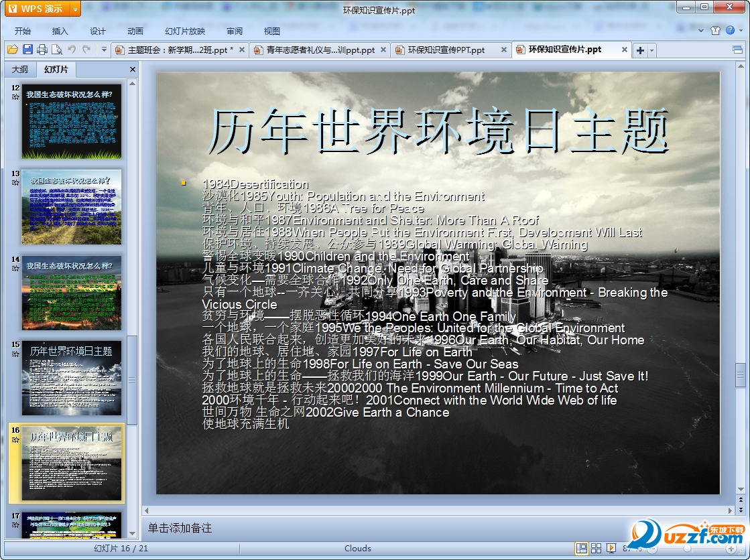Image resolution: width=750 pixels, height=560 pixels.
Task: Open the 审阅 ribbon tab
Action: tap(235, 31)
